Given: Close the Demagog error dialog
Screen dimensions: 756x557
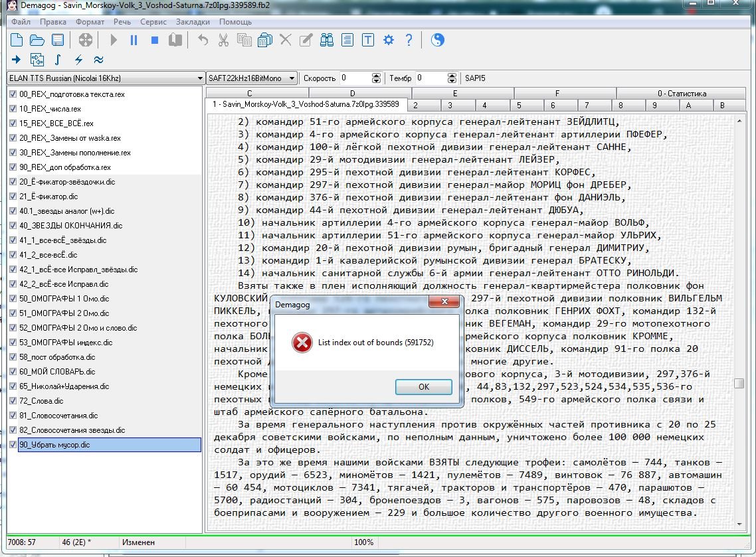Looking at the screenshot, I should pyautogui.click(x=444, y=301).
